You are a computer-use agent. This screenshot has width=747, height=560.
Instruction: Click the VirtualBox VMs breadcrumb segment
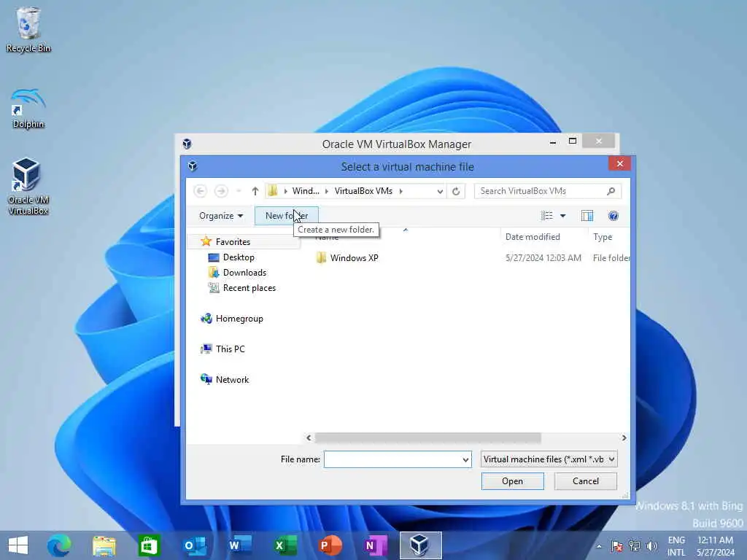pos(363,191)
